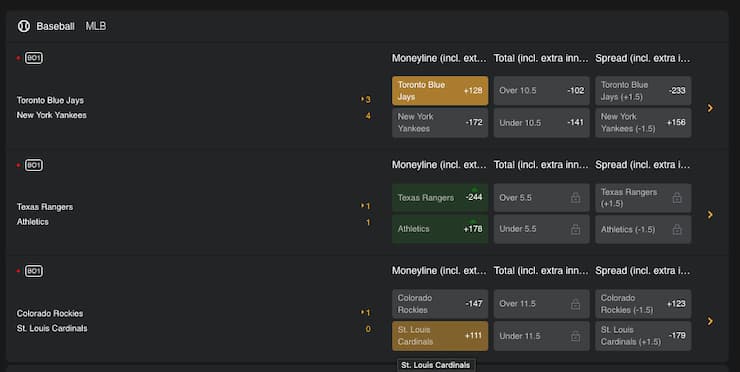Click locked Over 11.5 total
Viewport: 740px width, 372px height.
[x=541, y=304]
